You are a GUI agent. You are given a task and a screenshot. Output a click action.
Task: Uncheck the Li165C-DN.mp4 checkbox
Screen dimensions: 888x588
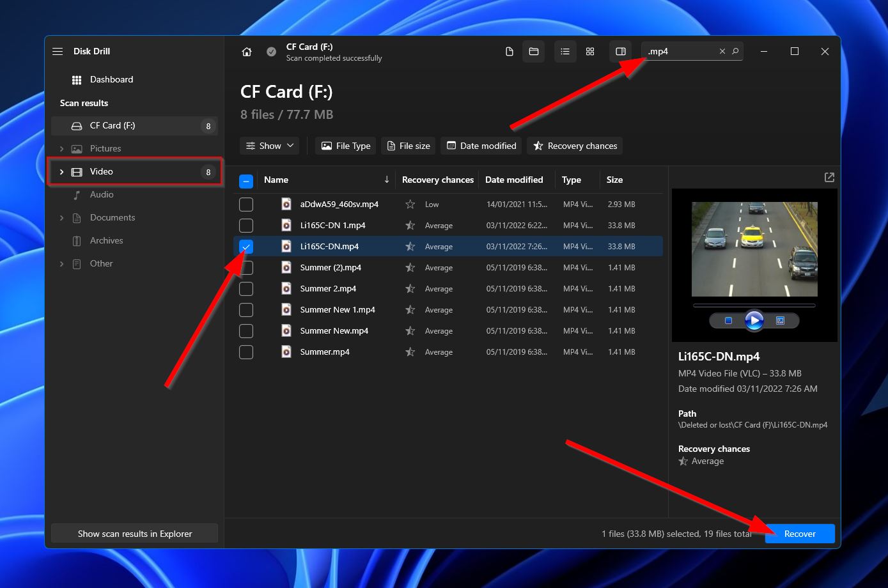[x=246, y=247]
